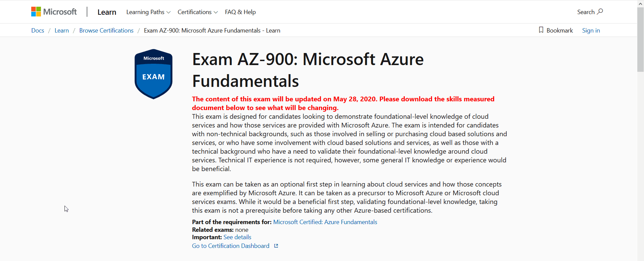Click Docs in the breadcrumb trail
This screenshot has height=261, width=644.
(37, 30)
